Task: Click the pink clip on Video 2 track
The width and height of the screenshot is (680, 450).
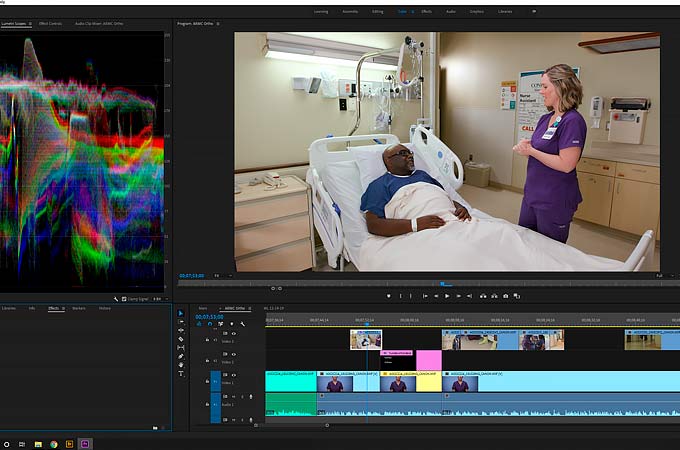Action: pyautogui.click(x=428, y=360)
